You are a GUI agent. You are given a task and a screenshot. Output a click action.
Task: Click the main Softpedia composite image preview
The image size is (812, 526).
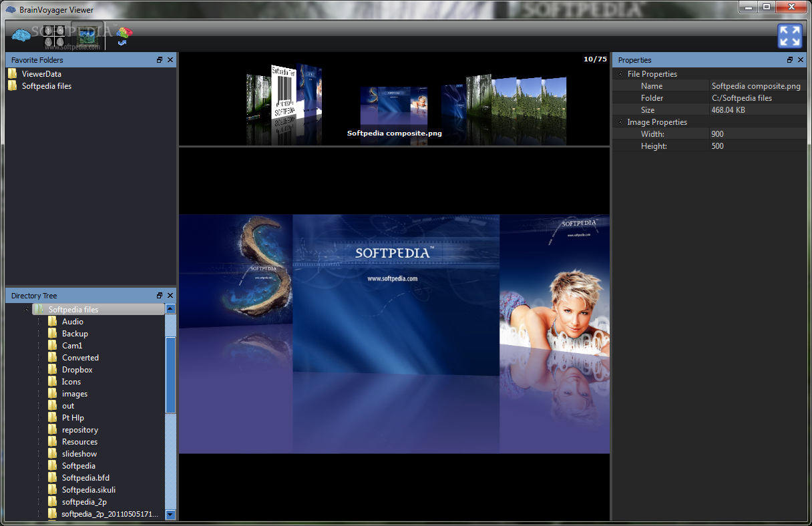[x=394, y=334]
